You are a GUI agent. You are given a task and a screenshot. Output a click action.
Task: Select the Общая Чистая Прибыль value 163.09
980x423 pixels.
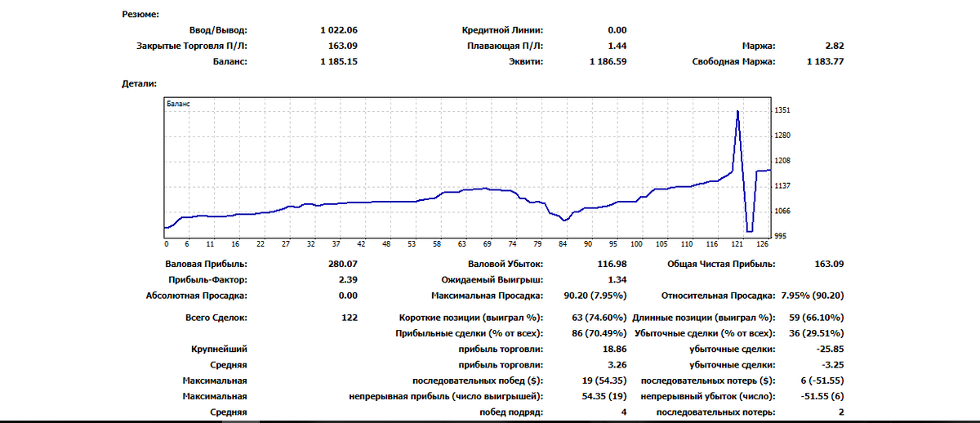pyautogui.click(x=829, y=264)
